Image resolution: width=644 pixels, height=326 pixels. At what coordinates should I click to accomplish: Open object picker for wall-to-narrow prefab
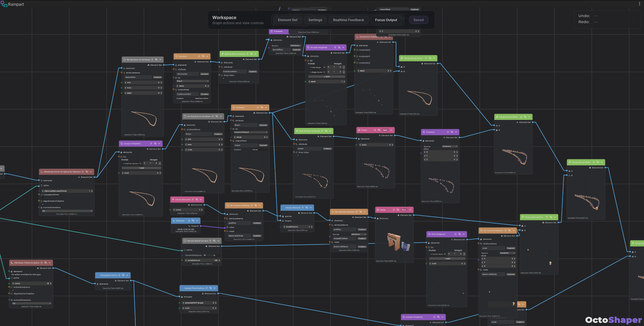tap(140, 163)
